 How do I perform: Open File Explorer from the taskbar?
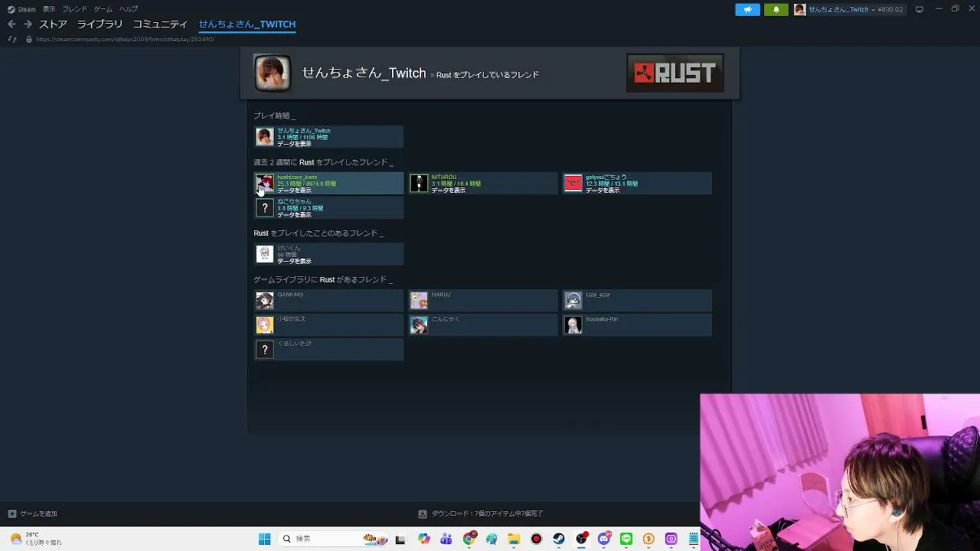pyautogui.click(x=514, y=539)
